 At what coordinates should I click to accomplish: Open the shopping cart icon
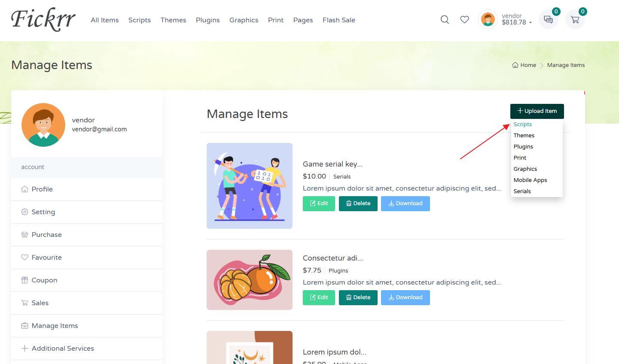click(x=575, y=20)
